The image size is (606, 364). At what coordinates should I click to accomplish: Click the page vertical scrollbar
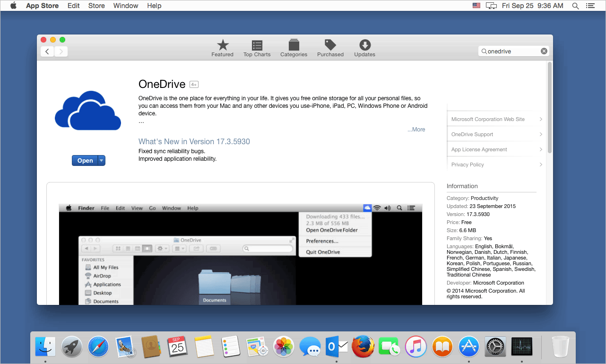tap(550, 108)
